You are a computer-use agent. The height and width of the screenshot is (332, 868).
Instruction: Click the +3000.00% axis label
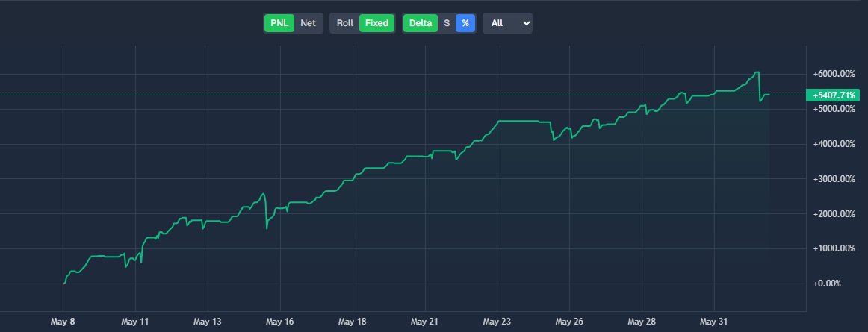pyautogui.click(x=834, y=179)
